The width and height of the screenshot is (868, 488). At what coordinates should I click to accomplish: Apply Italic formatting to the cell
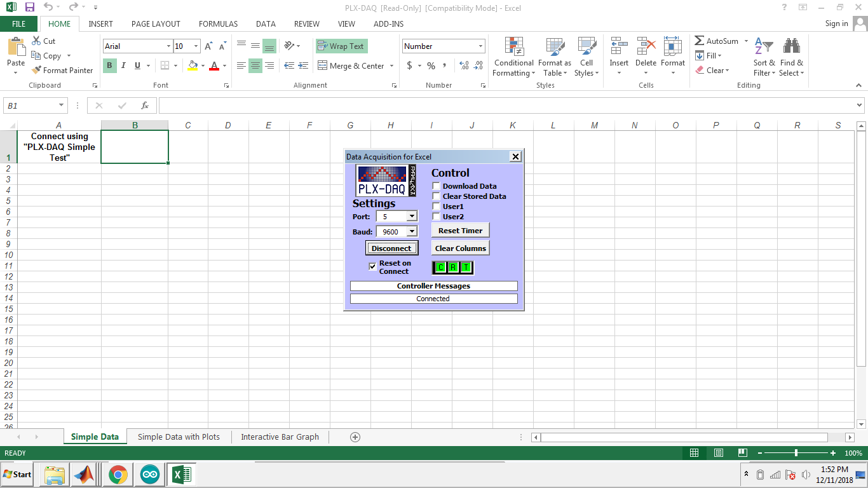point(123,65)
